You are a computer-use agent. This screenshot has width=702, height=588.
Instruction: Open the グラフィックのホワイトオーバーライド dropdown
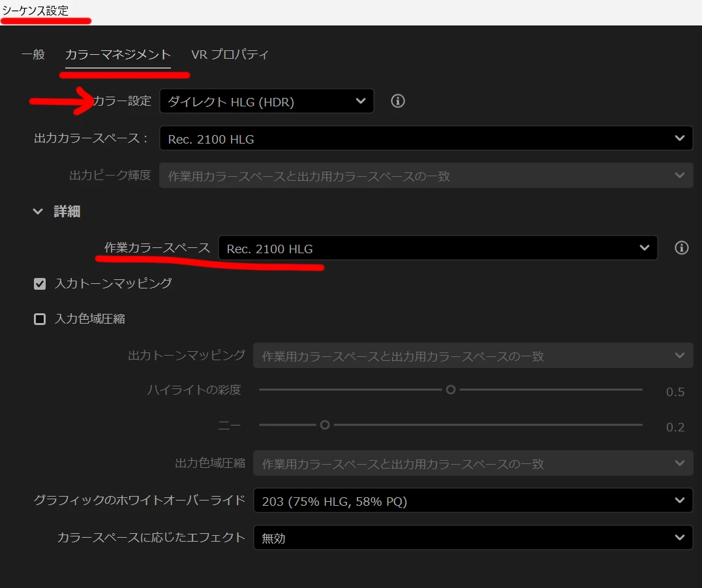473,501
